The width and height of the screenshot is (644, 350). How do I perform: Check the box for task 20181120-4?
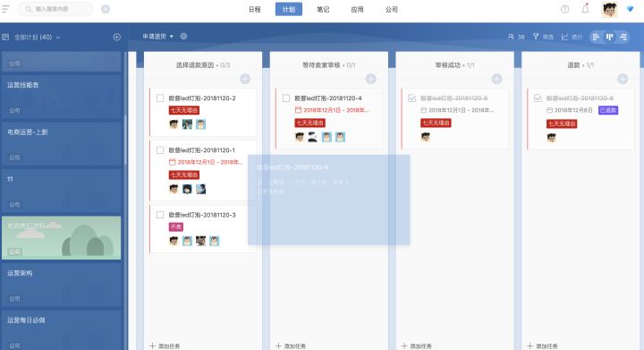tap(286, 98)
